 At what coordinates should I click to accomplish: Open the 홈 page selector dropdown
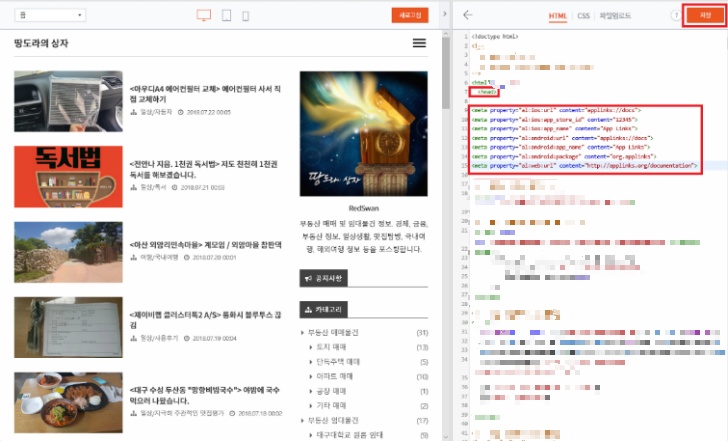point(50,15)
